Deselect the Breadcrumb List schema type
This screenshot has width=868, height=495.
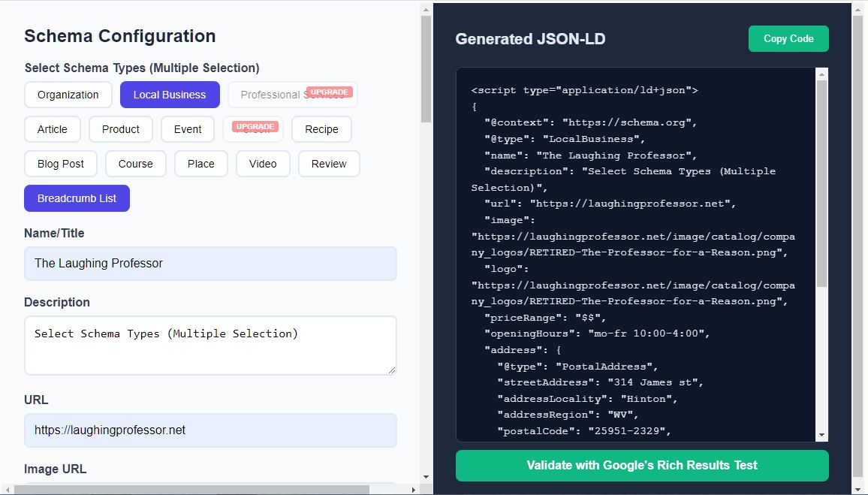[77, 198]
